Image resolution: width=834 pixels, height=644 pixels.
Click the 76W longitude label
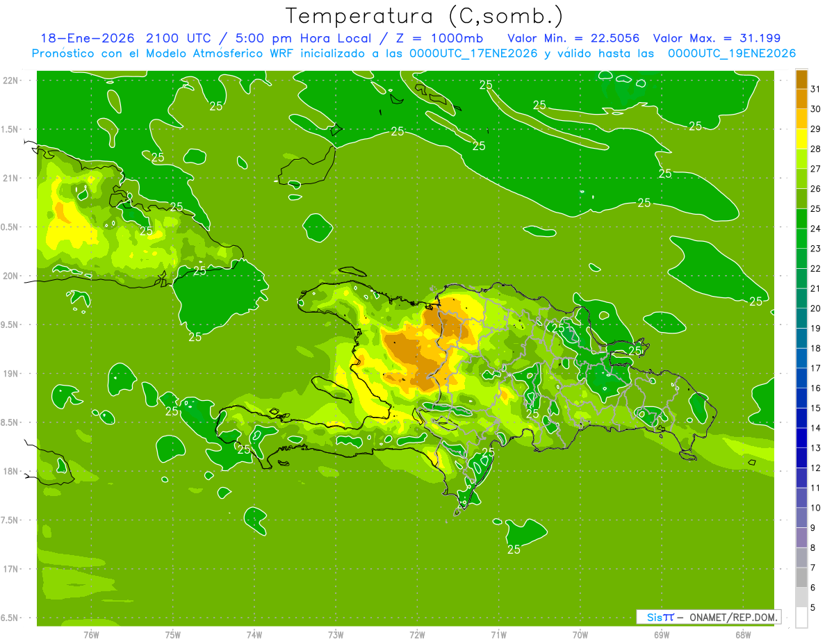(91, 635)
